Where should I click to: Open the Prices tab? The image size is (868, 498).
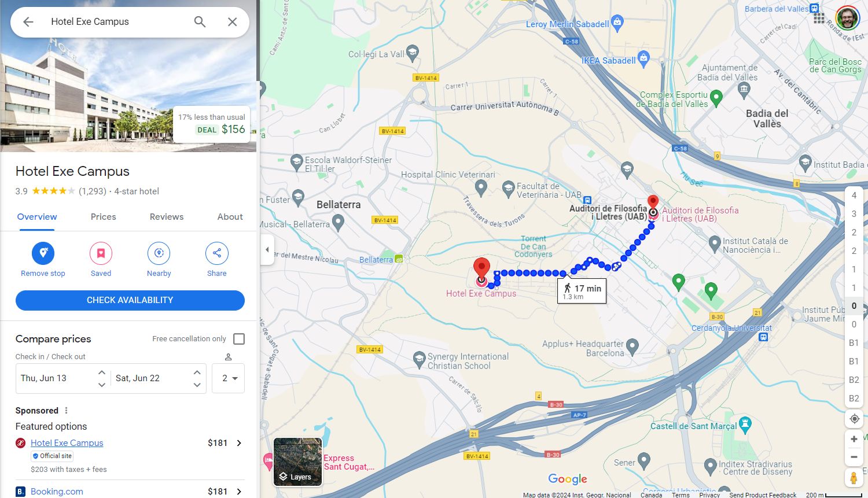coord(104,217)
